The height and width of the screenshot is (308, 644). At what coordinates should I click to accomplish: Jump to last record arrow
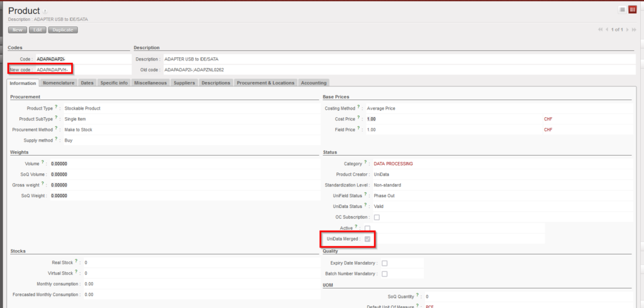click(x=635, y=30)
